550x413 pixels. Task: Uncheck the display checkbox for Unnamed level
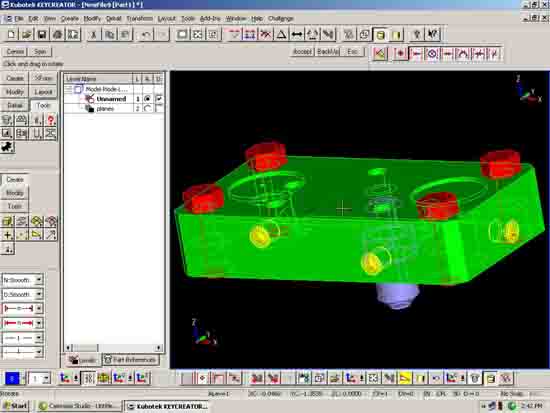(x=159, y=99)
